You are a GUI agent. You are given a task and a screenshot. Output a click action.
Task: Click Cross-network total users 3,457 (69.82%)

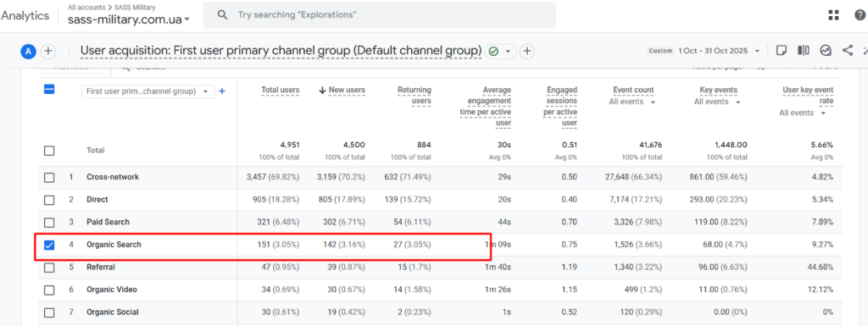point(273,177)
